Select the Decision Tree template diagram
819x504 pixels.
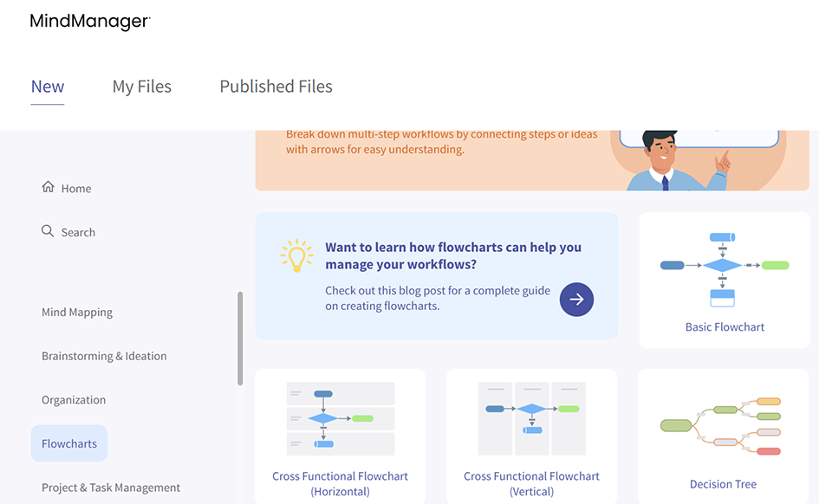click(x=723, y=425)
